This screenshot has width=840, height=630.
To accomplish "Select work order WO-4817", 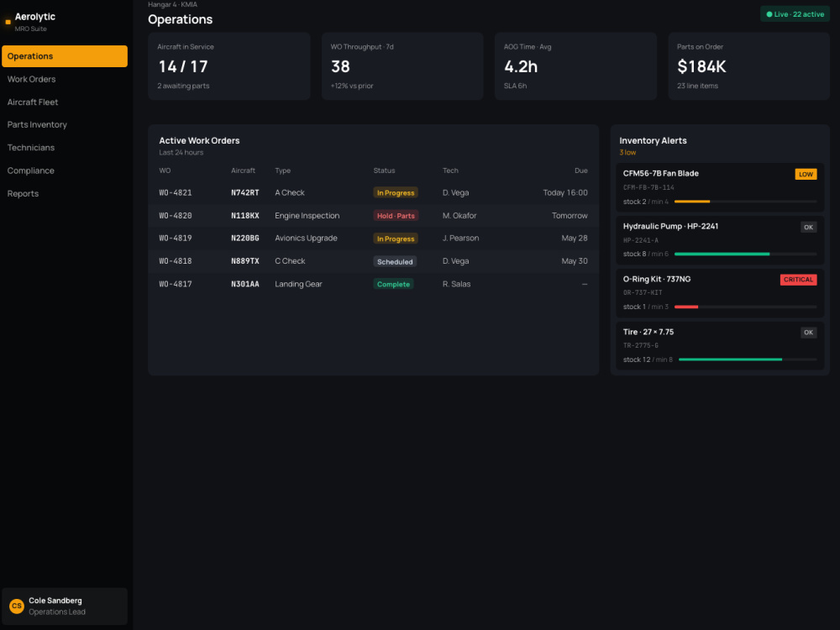I will click(176, 284).
